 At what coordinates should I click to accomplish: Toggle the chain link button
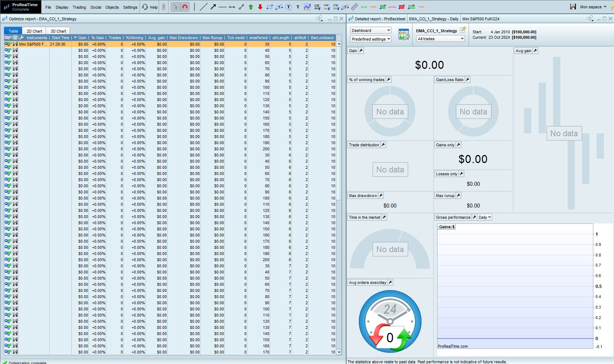[x=164, y=7]
